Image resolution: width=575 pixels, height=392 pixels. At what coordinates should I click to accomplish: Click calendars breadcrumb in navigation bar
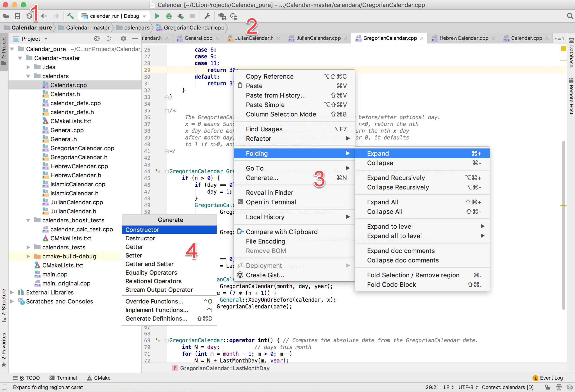point(133,27)
